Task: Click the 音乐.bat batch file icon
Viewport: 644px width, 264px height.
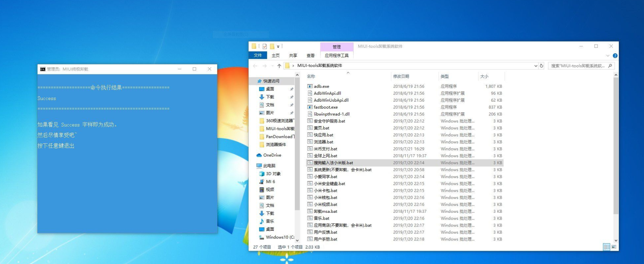Action: click(310, 218)
